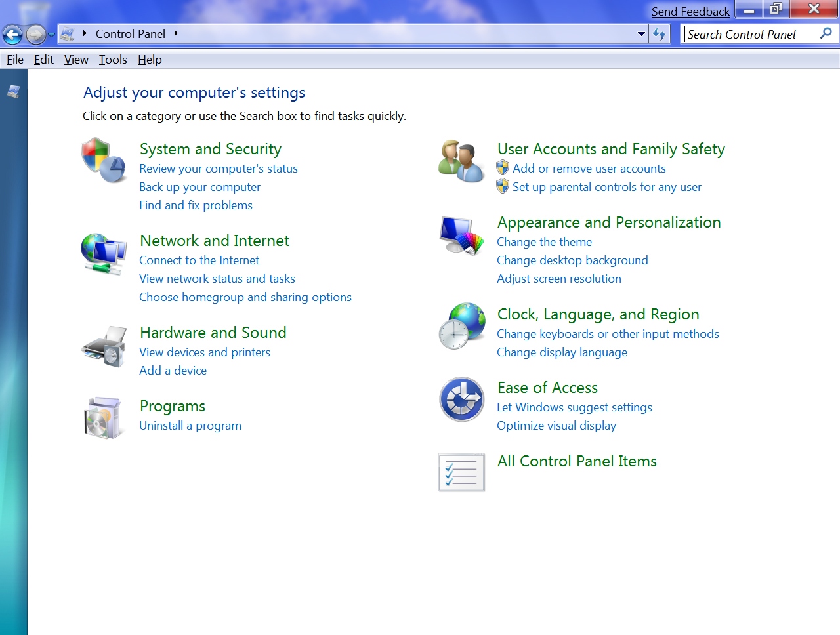This screenshot has width=840, height=635.
Task: Open Programs heading
Action: point(173,406)
